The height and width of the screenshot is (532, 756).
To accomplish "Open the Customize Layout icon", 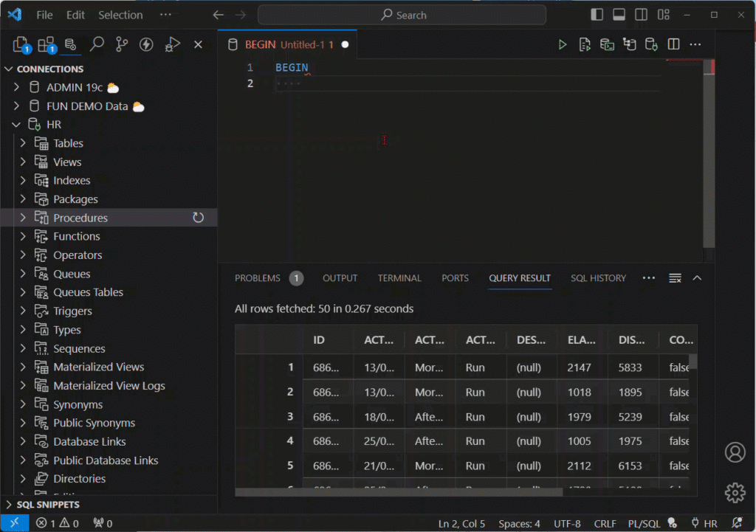I will (x=664, y=15).
